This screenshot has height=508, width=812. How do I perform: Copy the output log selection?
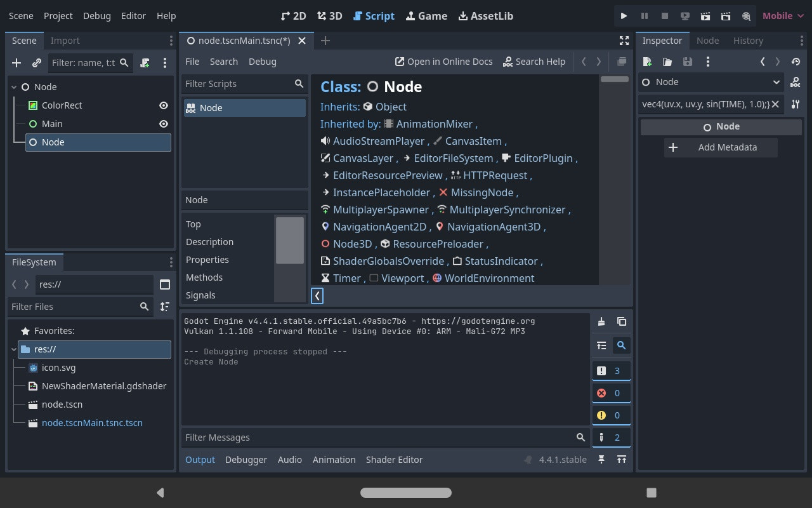point(622,321)
